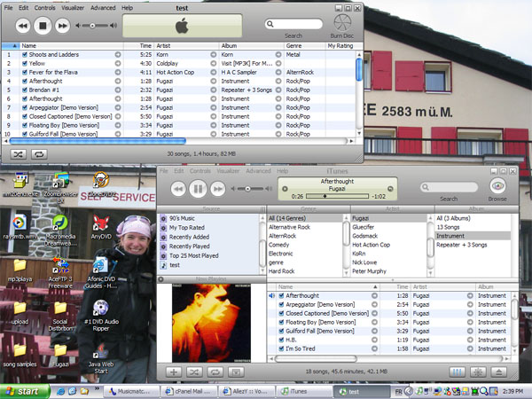Toggle shuffle in the iTunes window
Image resolution: width=532 pixels, height=399 pixels.
(x=194, y=372)
